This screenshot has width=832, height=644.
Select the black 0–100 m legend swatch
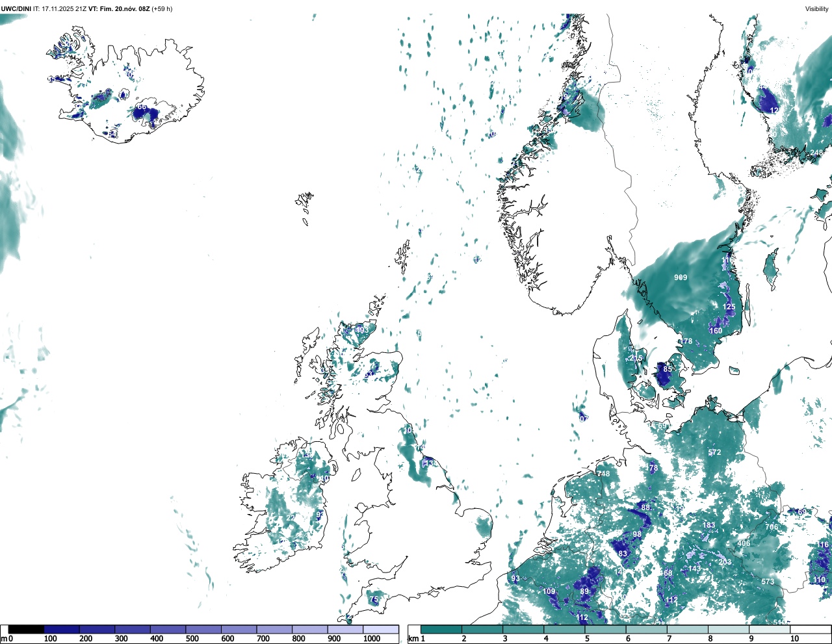point(26,629)
